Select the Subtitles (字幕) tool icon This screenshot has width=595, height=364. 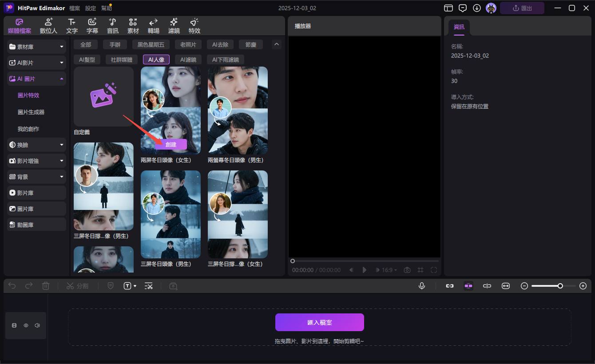pyautogui.click(x=92, y=26)
